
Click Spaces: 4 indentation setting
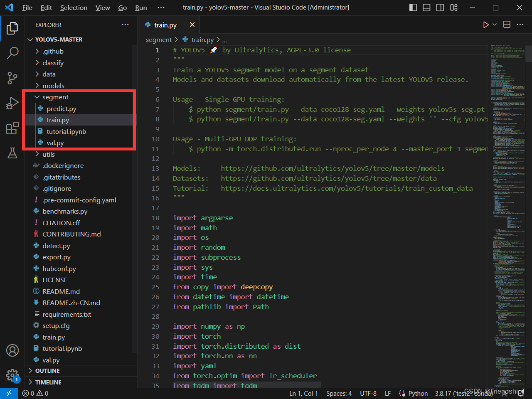(339, 393)
